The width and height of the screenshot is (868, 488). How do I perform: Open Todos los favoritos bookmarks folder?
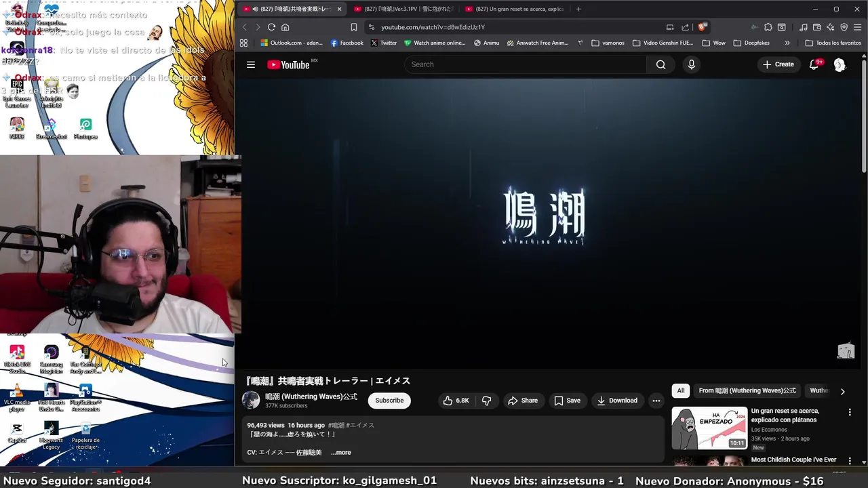(833, 43)
